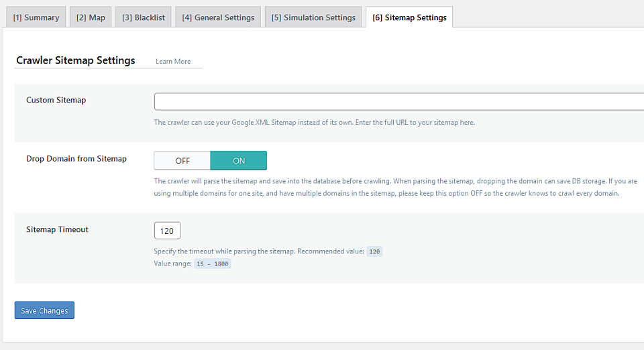Click the Sitemap Timeout value field

pyautogui.click(x=167, y=231)
